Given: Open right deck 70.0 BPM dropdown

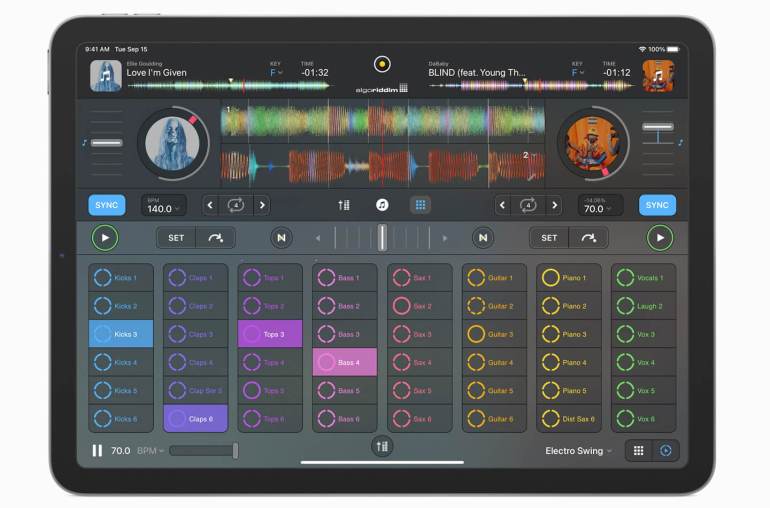Looking at the screenshot, I should [600, 205].
